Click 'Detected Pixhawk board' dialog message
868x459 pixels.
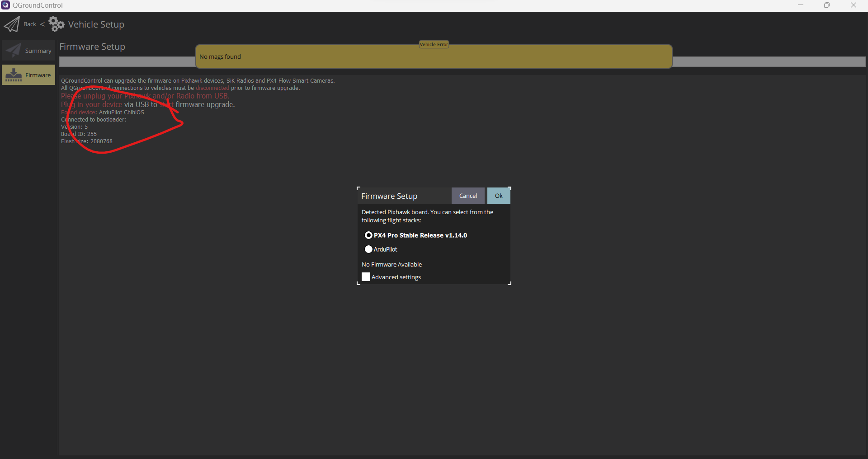[x=427, y=216]
